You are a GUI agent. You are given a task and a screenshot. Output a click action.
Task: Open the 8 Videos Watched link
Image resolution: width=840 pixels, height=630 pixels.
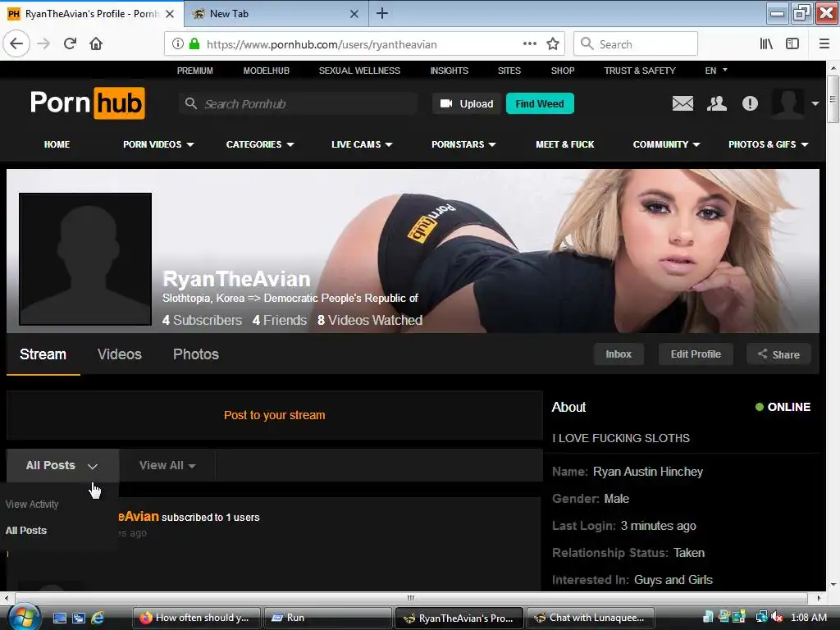[x=370, y=321]
